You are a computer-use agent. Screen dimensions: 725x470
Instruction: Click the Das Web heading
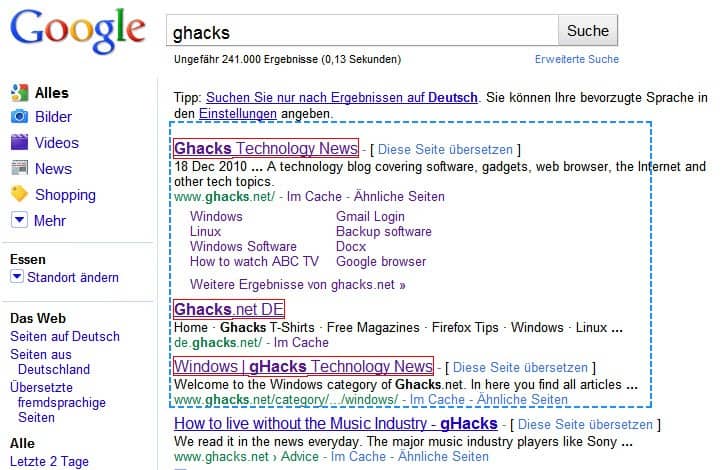38,318
